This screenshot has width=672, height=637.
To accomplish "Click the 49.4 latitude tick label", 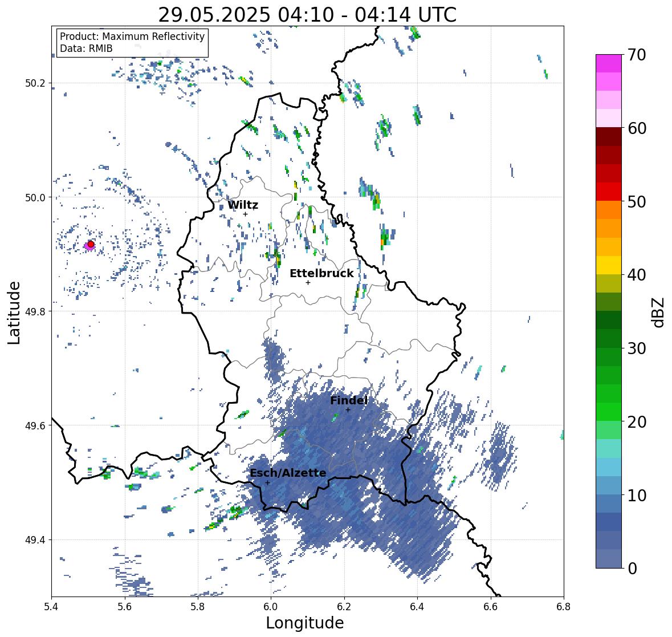I will [x=35, y=540].
